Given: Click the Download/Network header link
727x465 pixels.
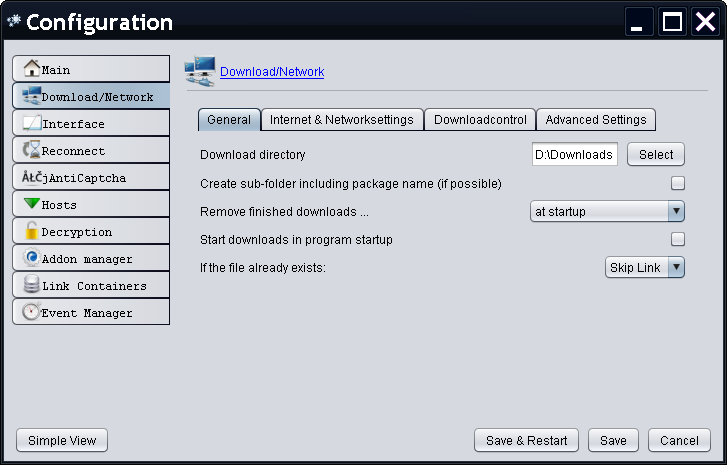Looking at the screenshot, I should click(272, 72).
